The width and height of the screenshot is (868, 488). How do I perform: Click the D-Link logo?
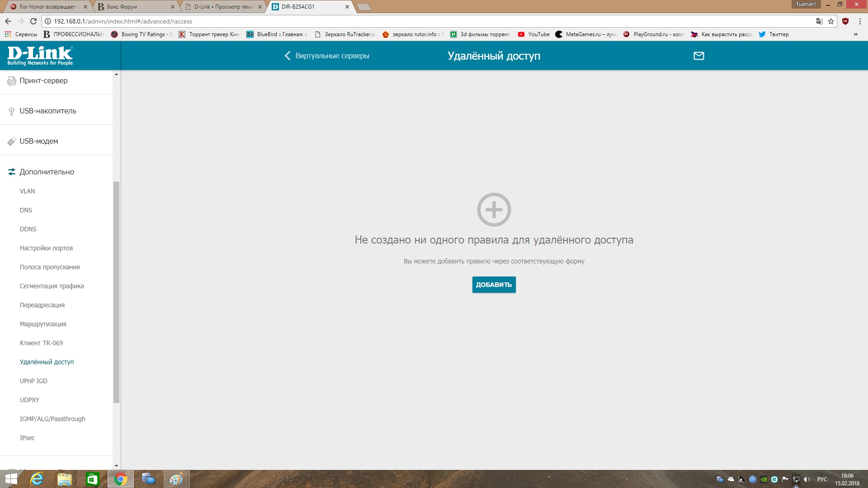[x=40, y=56]
